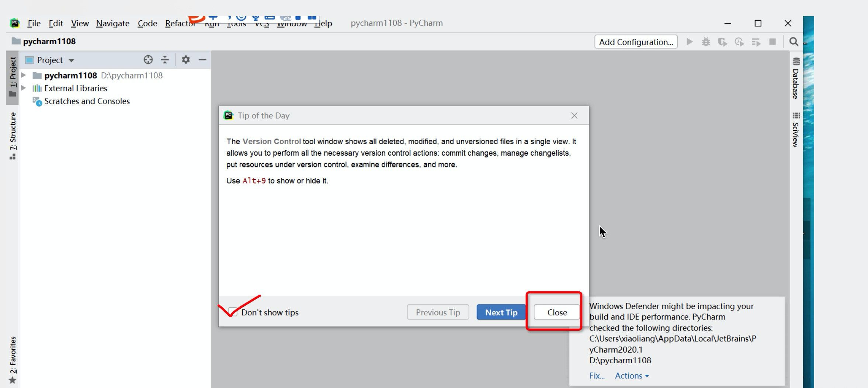The width and height of the screenshot is (868, 388).
Task: Collapse all with the Project panel icon
Action: tap(165, 60)
